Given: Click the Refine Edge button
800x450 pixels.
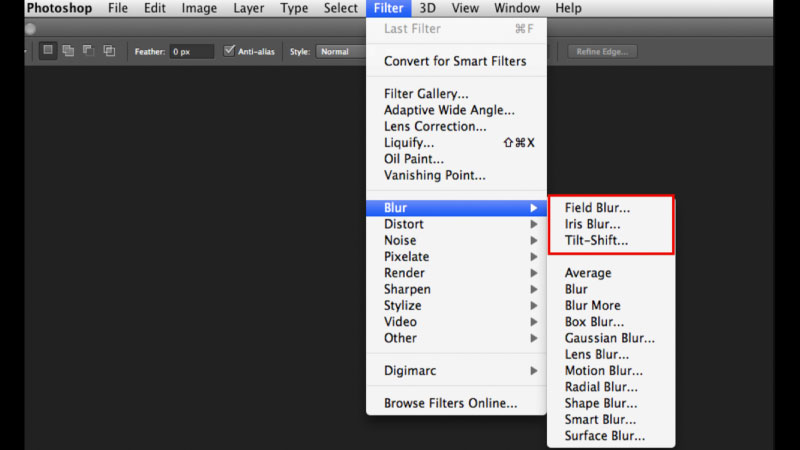Looking at the screenshot, I should point(602,52).
